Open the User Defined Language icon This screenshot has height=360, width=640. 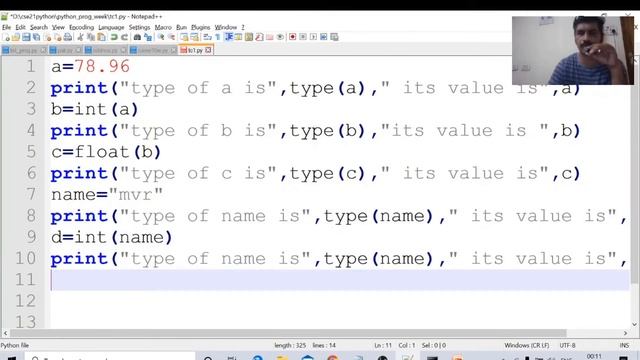pyautogui.click(x=238, y=37)
